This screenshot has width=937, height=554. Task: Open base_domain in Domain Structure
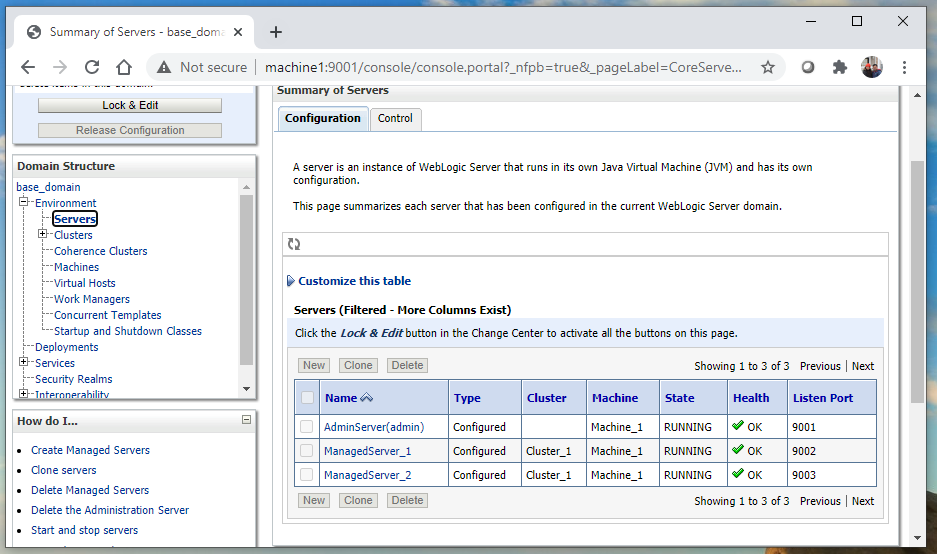48,187
